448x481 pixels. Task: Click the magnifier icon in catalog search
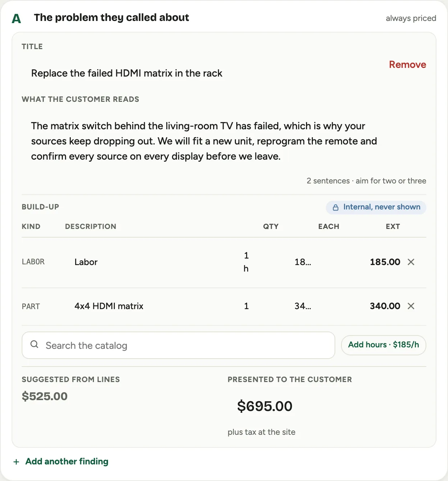click(x=34, y=344)
